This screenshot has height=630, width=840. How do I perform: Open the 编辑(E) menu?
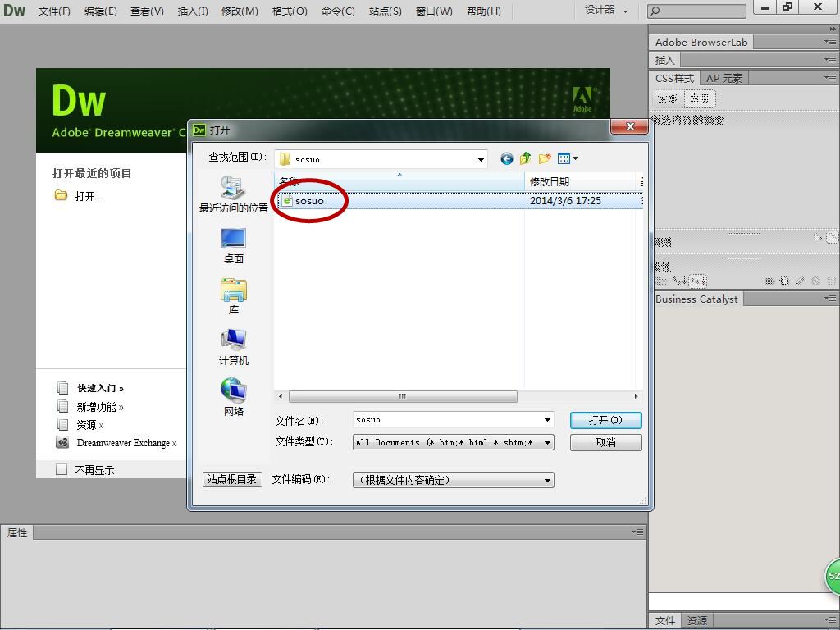click(101, 11)
